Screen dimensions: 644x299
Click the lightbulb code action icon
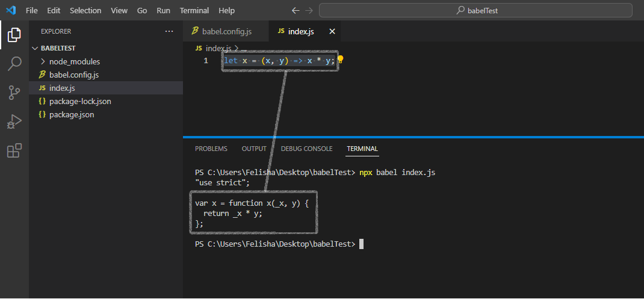point(340,60)
